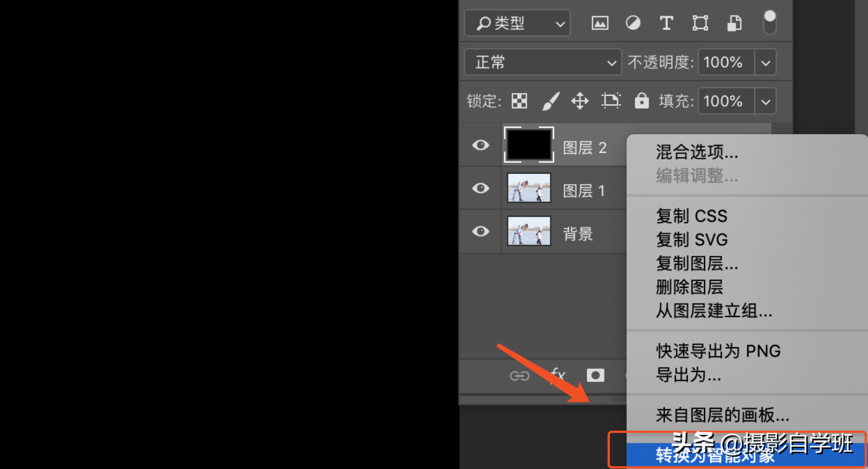
Task: Lock transparent pixels with checkerboard icon
Action: pos(519,101)
